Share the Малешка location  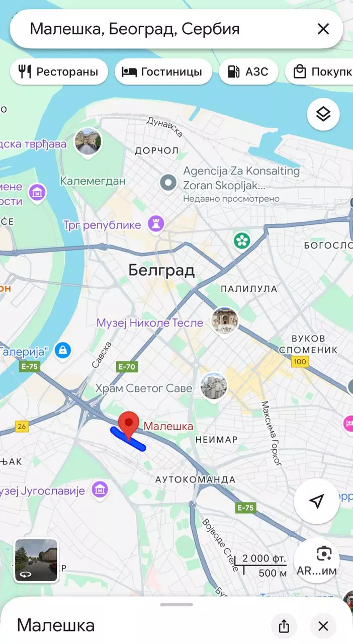pos(284,626)
